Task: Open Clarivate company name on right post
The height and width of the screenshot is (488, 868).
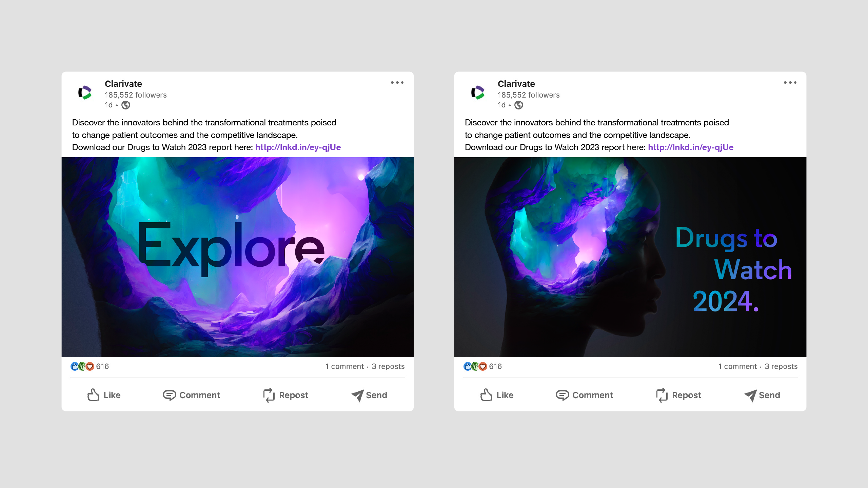Action: (x=516, y=84)
